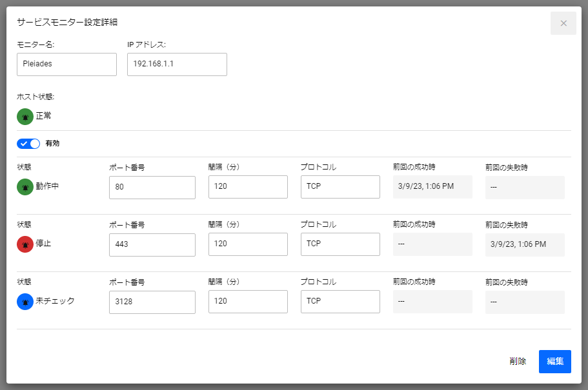Select the port number field with 3128

(x=152, y=302)
